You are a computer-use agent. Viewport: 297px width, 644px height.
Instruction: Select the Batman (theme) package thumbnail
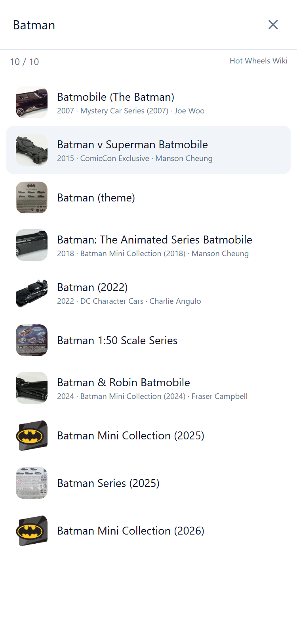point(32,197)
